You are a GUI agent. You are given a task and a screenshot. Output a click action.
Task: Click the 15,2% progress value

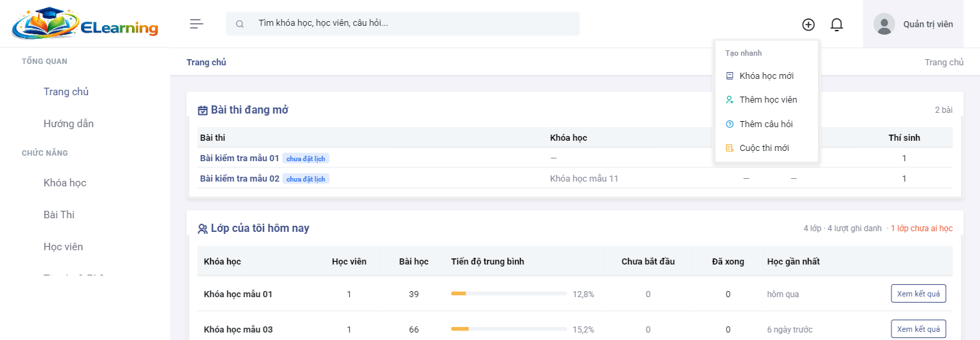click(583, 330)
